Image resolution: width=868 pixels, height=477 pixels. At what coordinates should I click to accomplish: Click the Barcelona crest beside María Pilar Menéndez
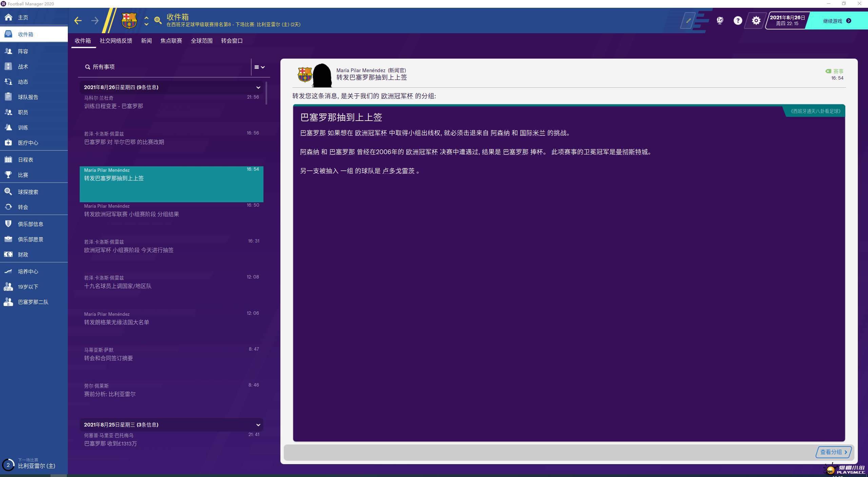point(304,75)
